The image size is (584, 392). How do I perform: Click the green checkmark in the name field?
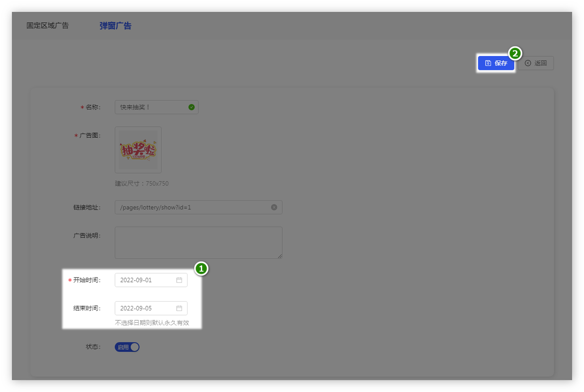point(191,107)
